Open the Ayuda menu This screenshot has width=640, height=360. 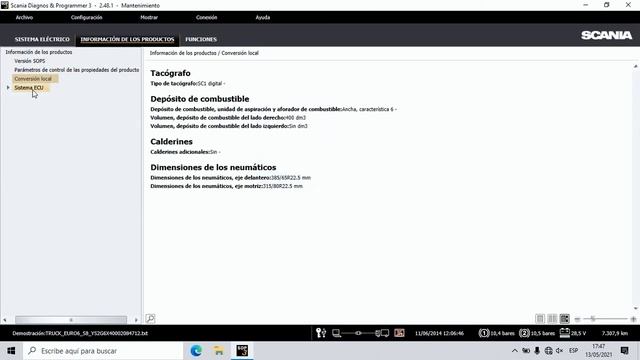(263, 18)
